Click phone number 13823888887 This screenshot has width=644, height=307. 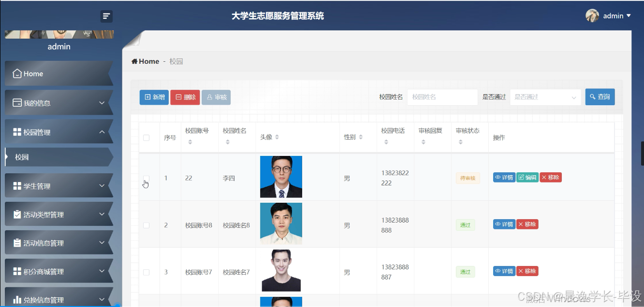[x=395, y=272]
